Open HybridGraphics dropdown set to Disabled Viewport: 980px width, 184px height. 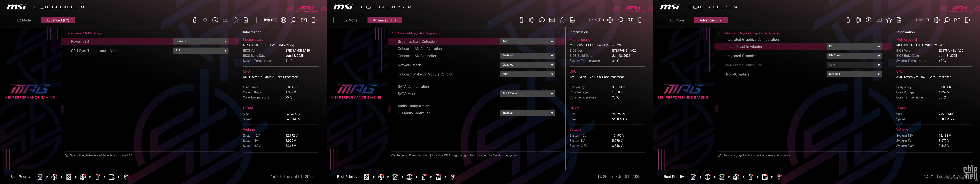854,74
